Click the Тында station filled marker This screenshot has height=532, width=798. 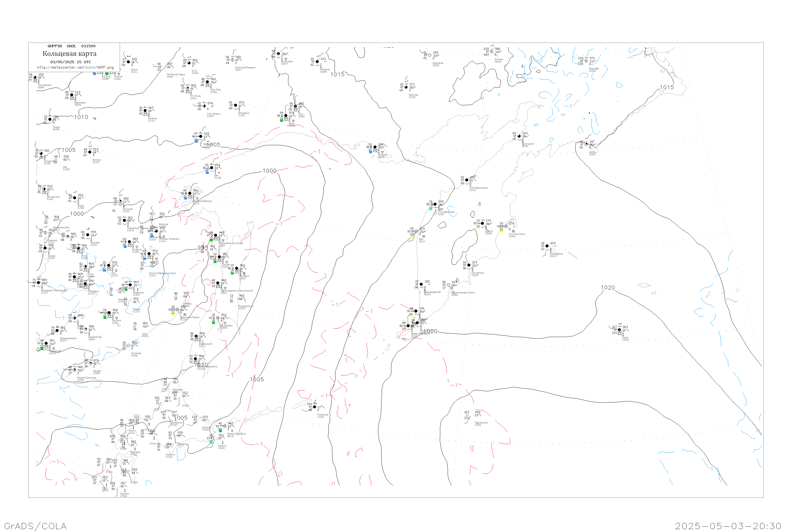coord(50,119)
